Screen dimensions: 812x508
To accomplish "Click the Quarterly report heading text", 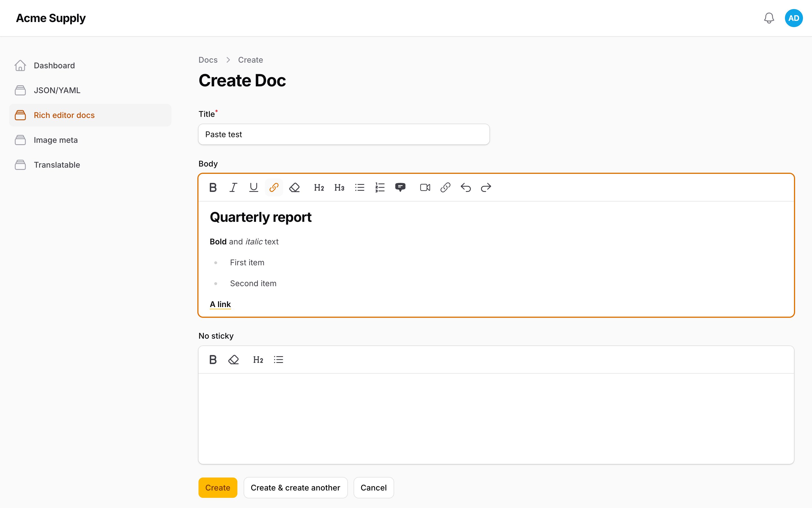I will [261, 217].
